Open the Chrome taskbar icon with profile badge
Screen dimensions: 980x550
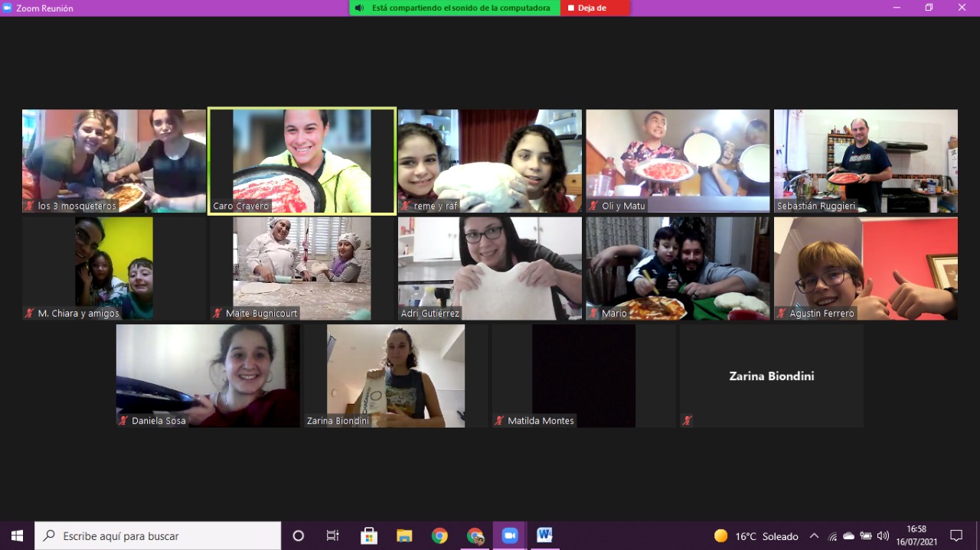475,535
